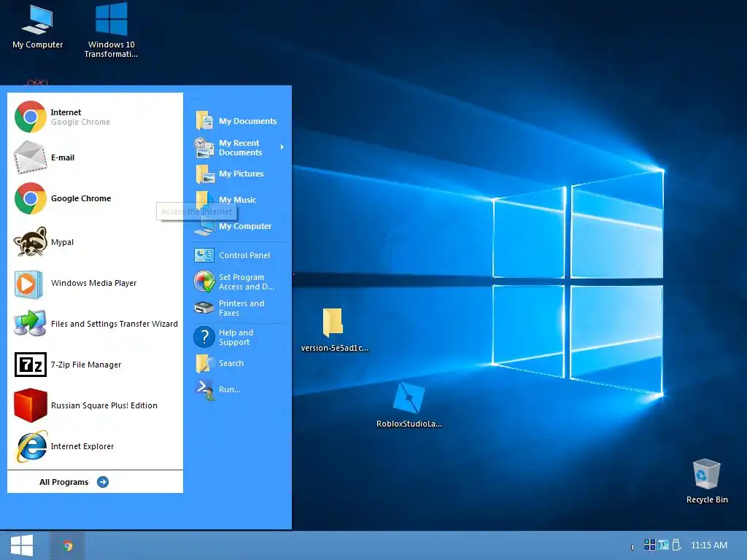Click the All Programs arrow icon

tap(102, 482)
